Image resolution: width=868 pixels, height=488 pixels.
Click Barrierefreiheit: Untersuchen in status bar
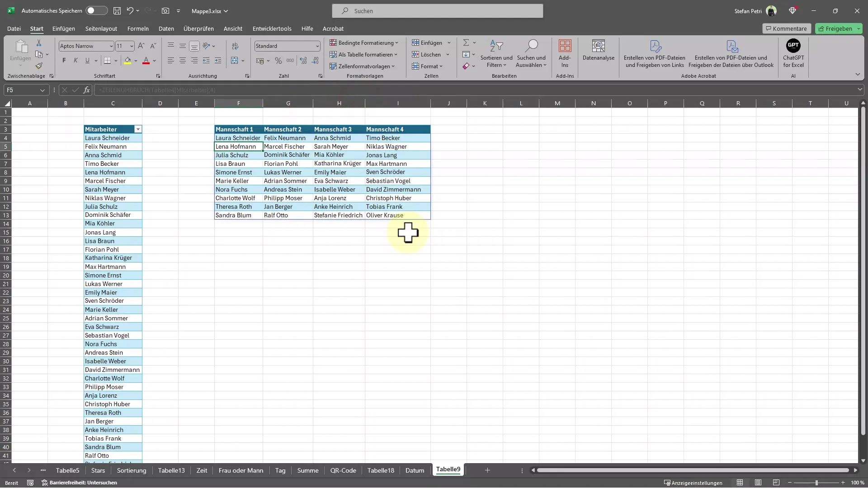(x=79, y=483)
